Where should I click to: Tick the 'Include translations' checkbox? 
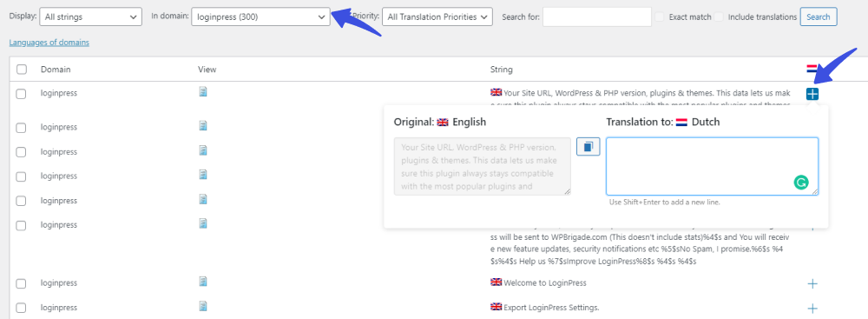(x=719, y=17)
